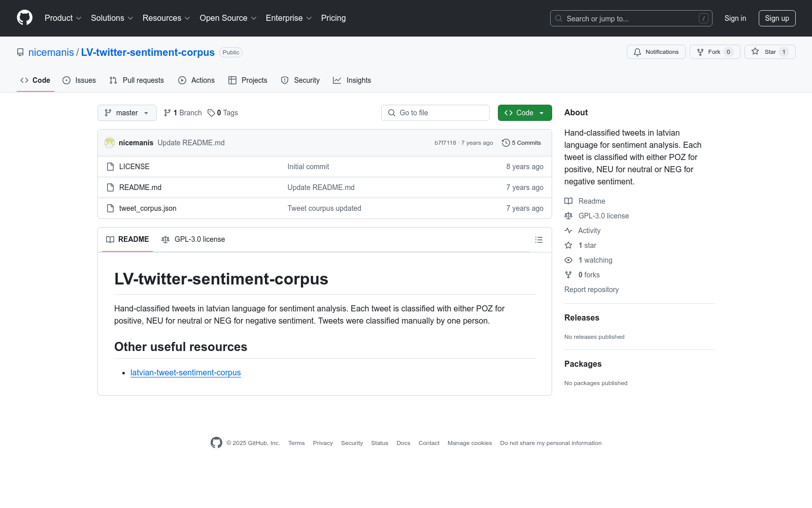Switch to the Pull requests tab
This screenshot has width=812, height=508.
(x=137, y=80)
